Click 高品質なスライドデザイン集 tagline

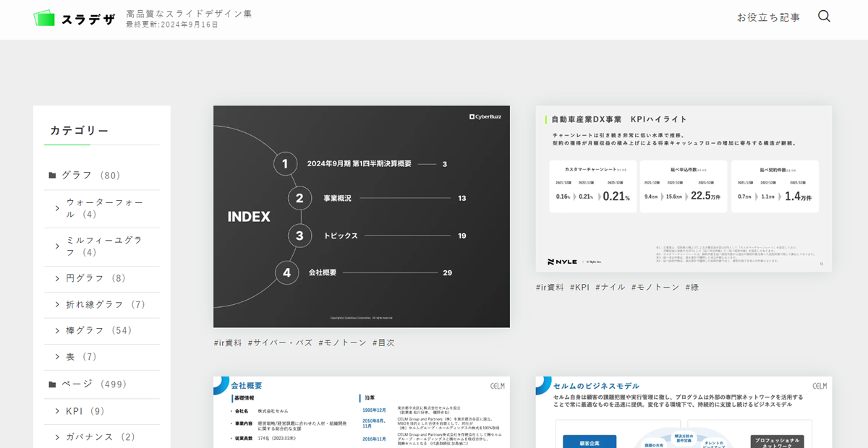click(189, 14)
